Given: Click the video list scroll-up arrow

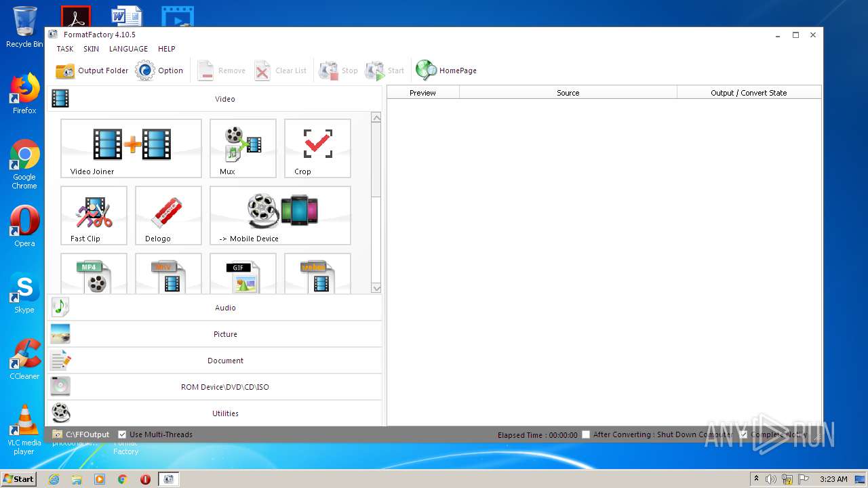Looking at the screenshot, I should click(376, 118).
